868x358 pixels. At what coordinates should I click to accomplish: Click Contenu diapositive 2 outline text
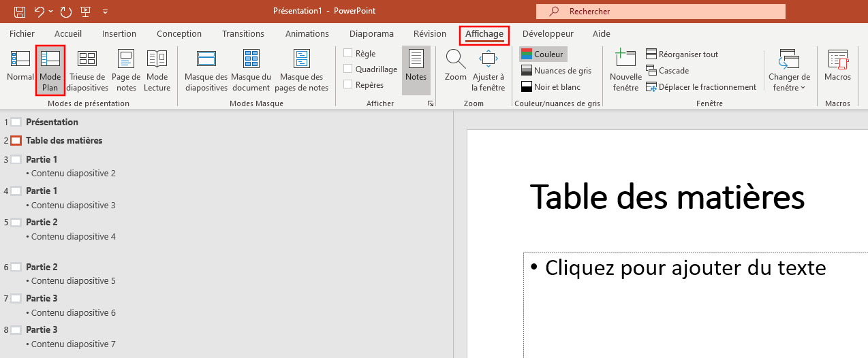click(x=74, y=174)
